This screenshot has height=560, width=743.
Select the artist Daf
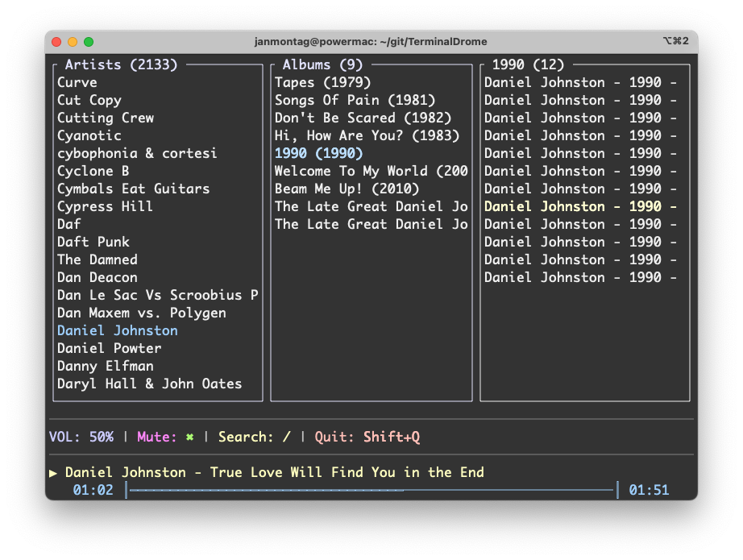(x=69, y=224)
